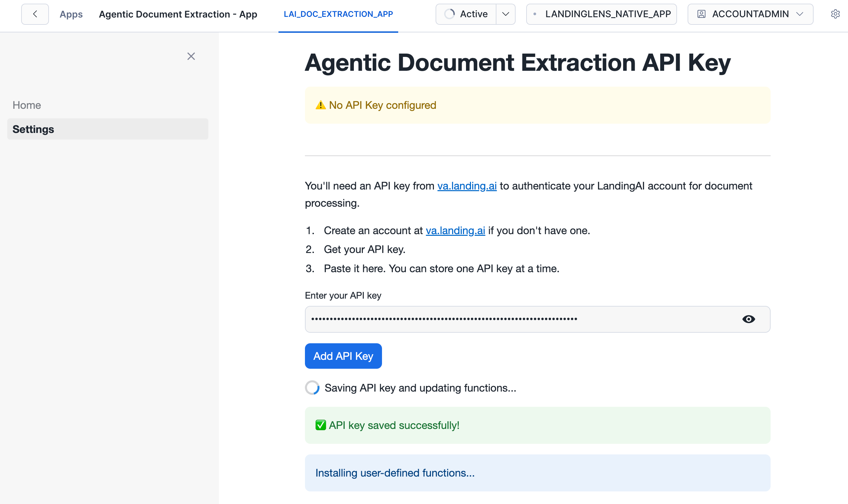This screenshot has width=848, height=504.
Task: Select Settings in the sidebar
Action: pyautogui.click(x=33, y=129)
